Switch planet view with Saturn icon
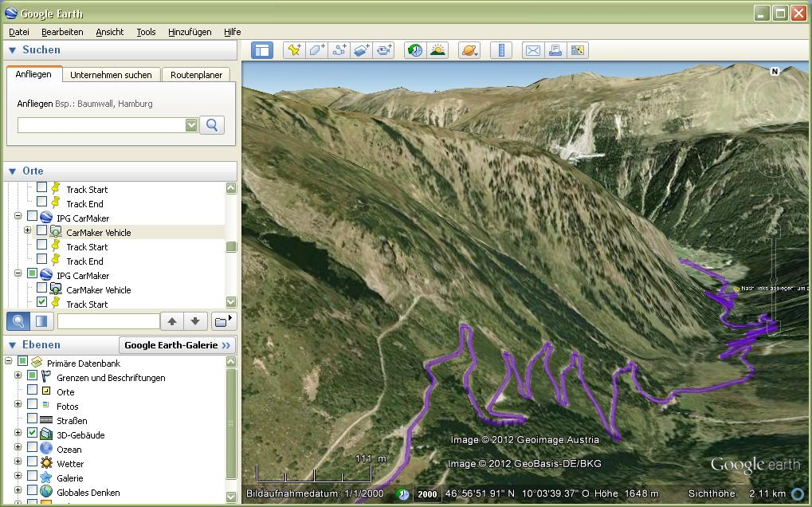Screen dimensions: 812x507 469,50
